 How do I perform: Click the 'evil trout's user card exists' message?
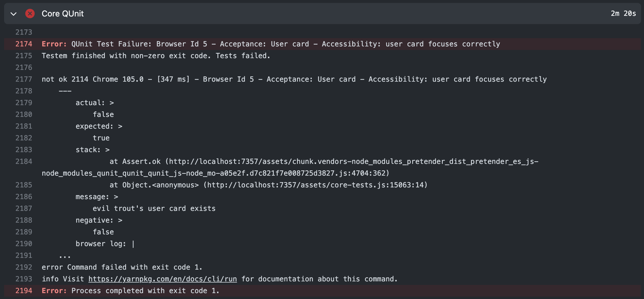pyautogui.click(x=154, y=209)
